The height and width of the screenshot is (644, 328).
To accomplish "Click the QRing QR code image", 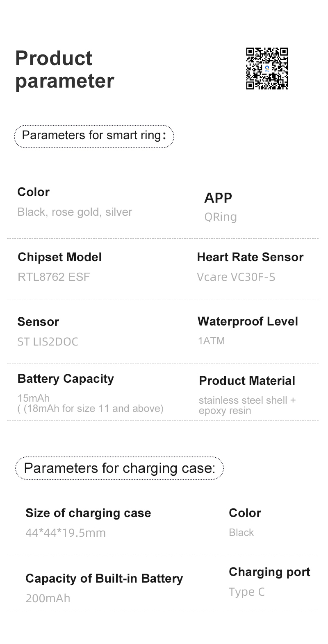I will coord(267,69).
